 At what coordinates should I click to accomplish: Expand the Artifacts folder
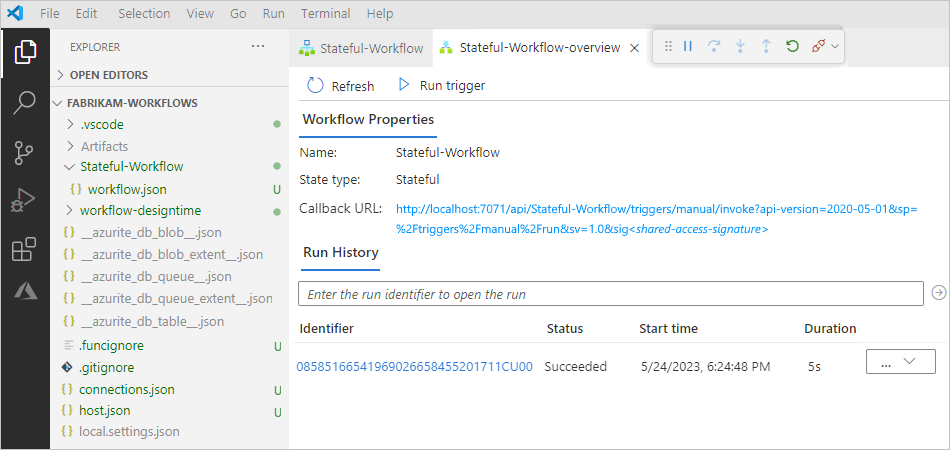click(104, 147)
